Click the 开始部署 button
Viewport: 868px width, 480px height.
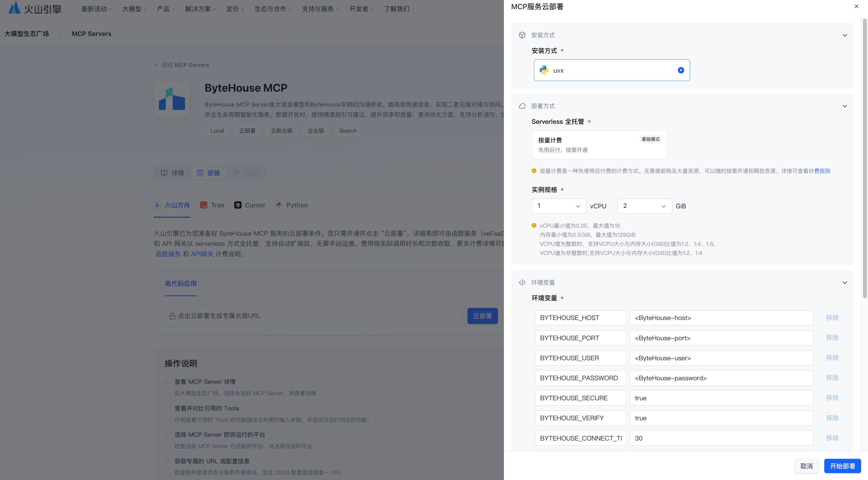[842, 466]
